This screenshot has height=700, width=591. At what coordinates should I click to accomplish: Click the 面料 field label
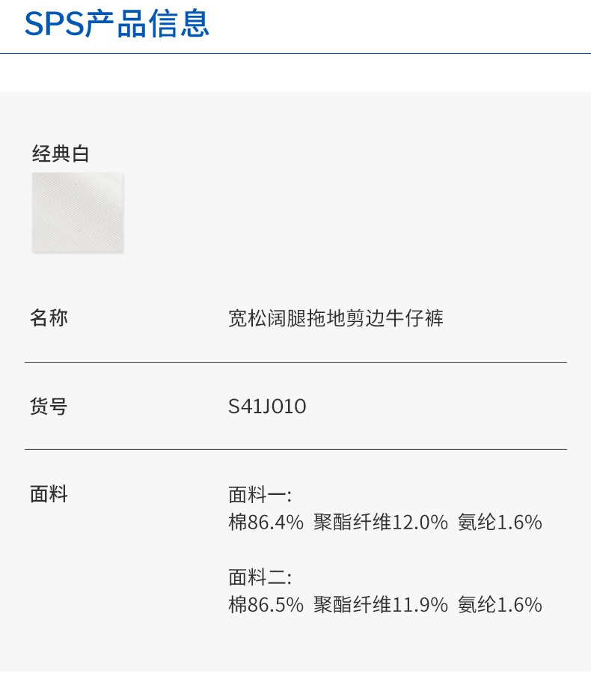pos(49,494)
